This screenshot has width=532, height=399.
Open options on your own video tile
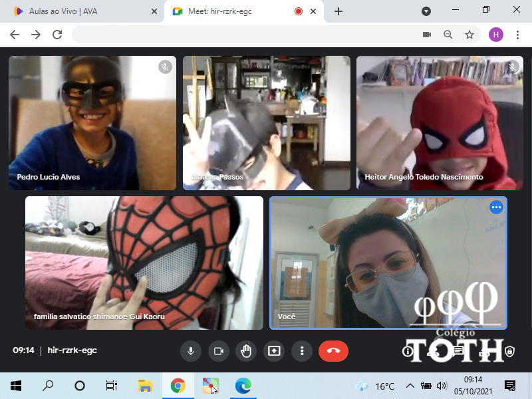coord(496,207)
